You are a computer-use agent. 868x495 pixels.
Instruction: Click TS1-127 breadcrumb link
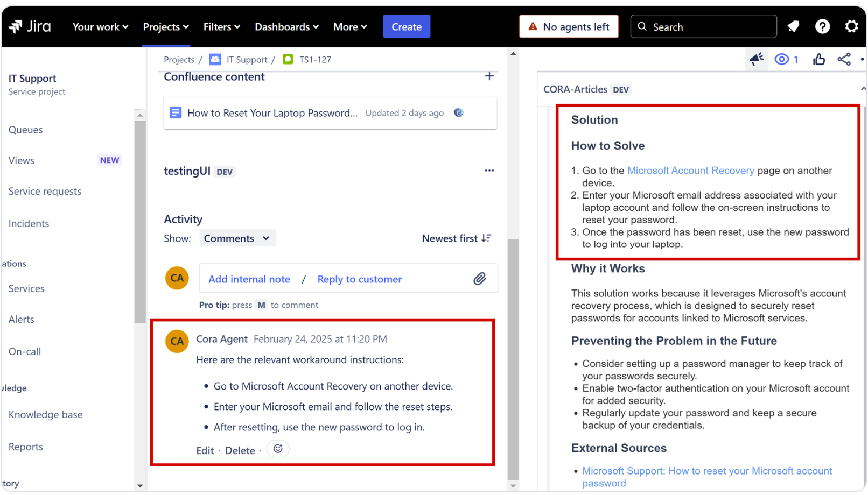coord(315,60)
